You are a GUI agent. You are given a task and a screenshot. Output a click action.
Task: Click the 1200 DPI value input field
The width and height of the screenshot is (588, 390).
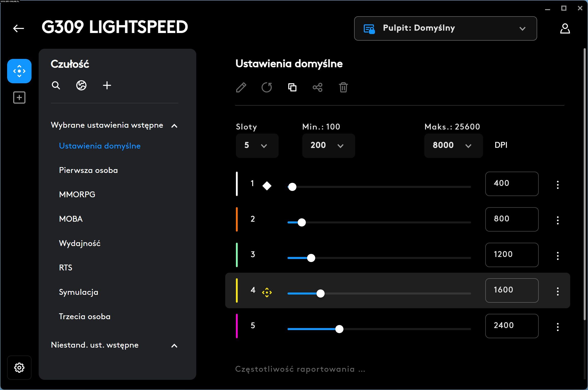point(511,255)
